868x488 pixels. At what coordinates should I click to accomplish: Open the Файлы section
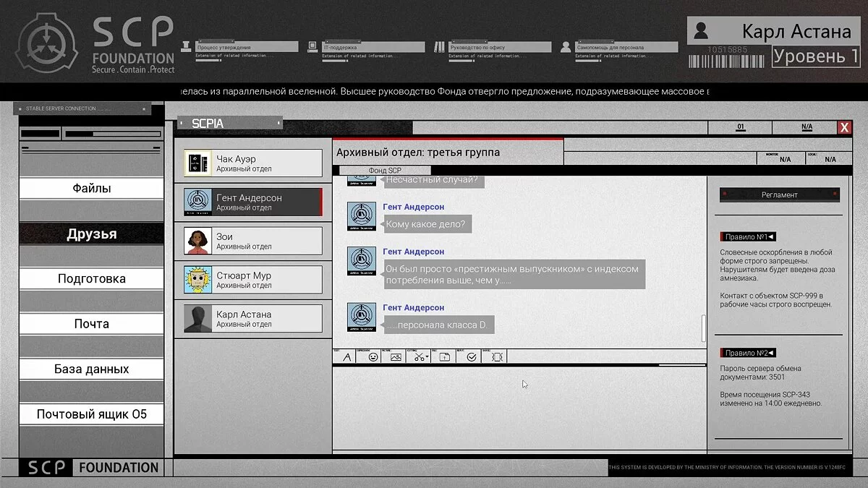pos(92,189)
